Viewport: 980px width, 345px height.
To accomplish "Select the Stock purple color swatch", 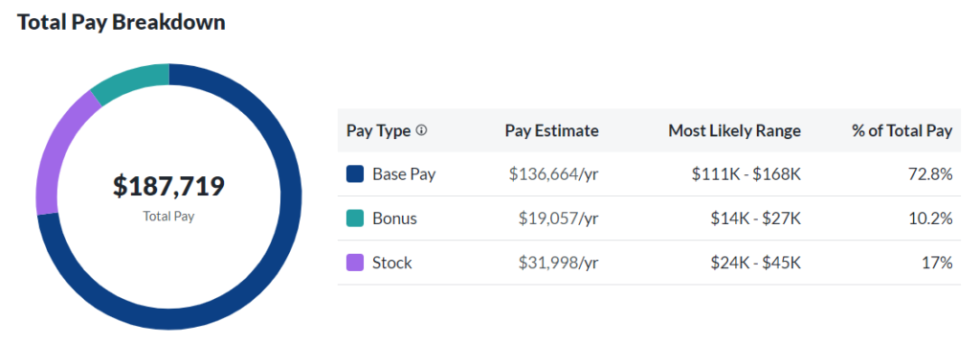I will (355, 263).
